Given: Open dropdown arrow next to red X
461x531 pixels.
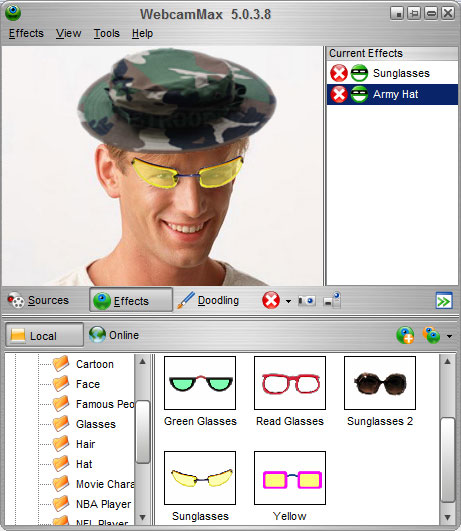Looking at the screenshot, I should [288, 301].
